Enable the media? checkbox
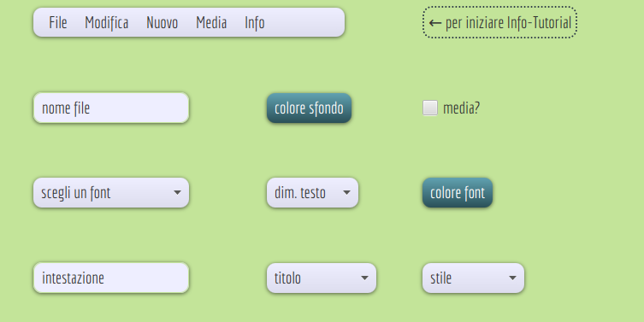644x322 pixels. 430,108
